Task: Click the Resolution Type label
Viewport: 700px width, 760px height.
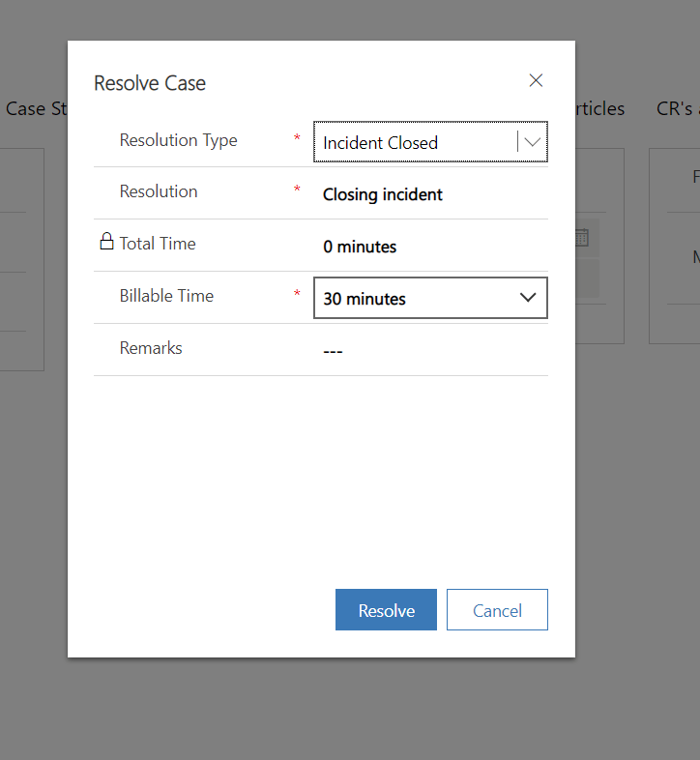Action: [178, 140]
